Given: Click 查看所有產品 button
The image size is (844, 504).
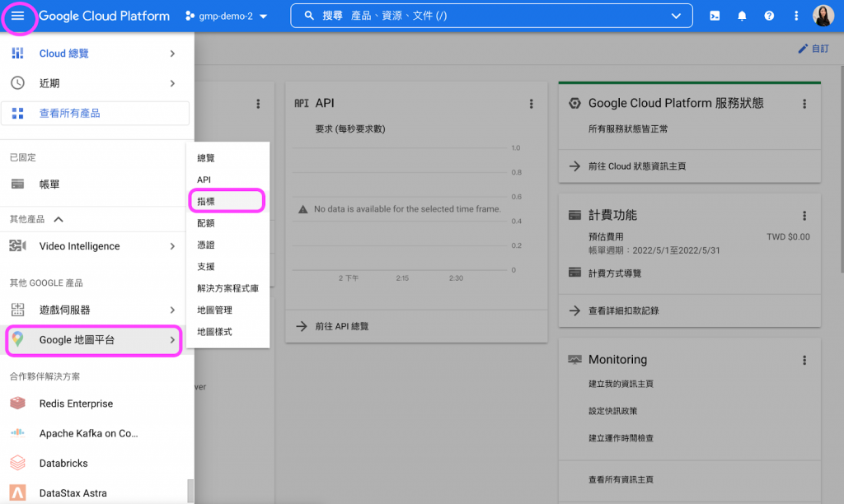Looking at the screenshot, I should pos(96,113).
